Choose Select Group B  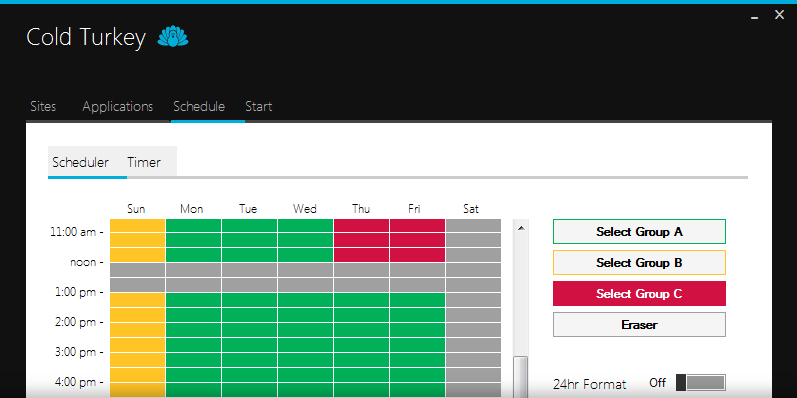click(x=639, y=263)
